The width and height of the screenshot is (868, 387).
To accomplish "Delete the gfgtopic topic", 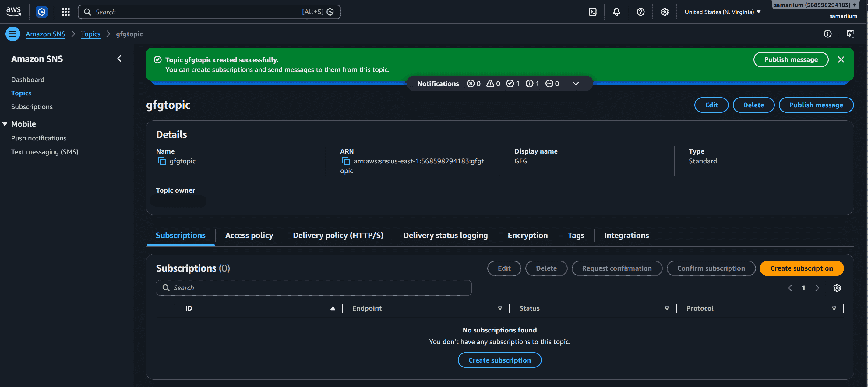I will click(x=753, y=105).
